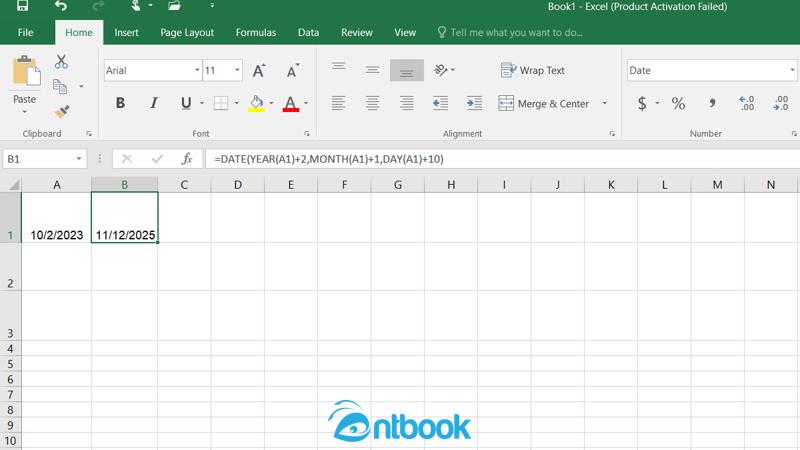
Task: Open file using the folder icon
Action: 174,6
